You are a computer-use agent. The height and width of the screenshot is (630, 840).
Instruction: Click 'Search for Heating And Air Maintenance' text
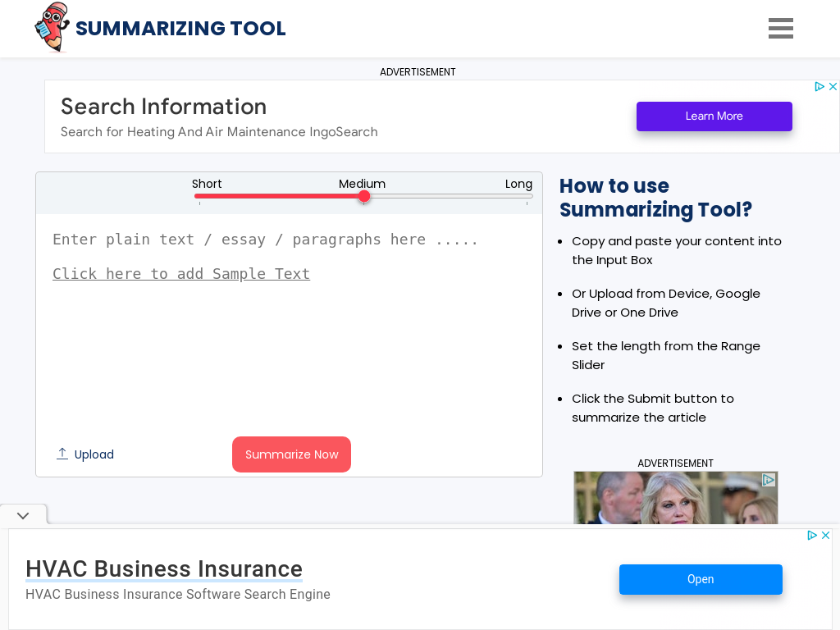(x=219, y=132)
